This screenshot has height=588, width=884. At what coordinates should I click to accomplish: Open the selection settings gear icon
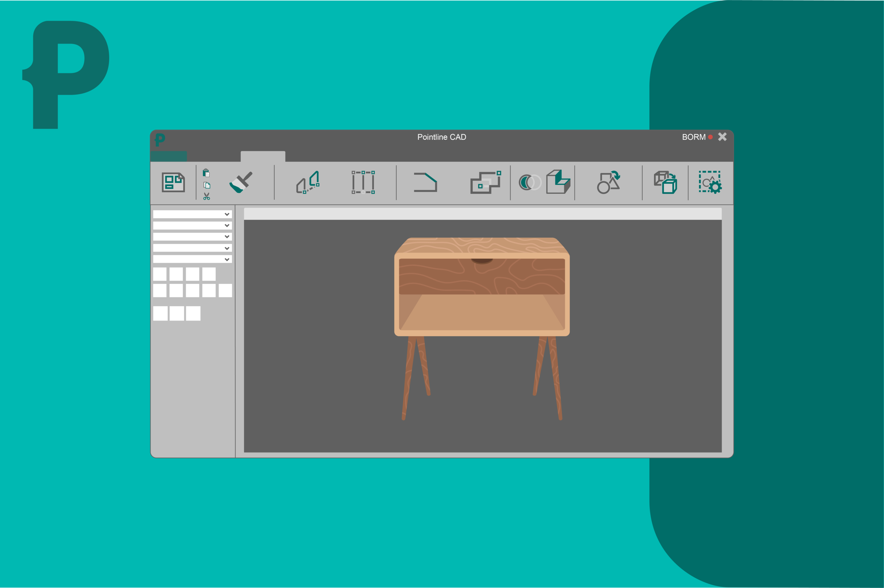(710, 182)
